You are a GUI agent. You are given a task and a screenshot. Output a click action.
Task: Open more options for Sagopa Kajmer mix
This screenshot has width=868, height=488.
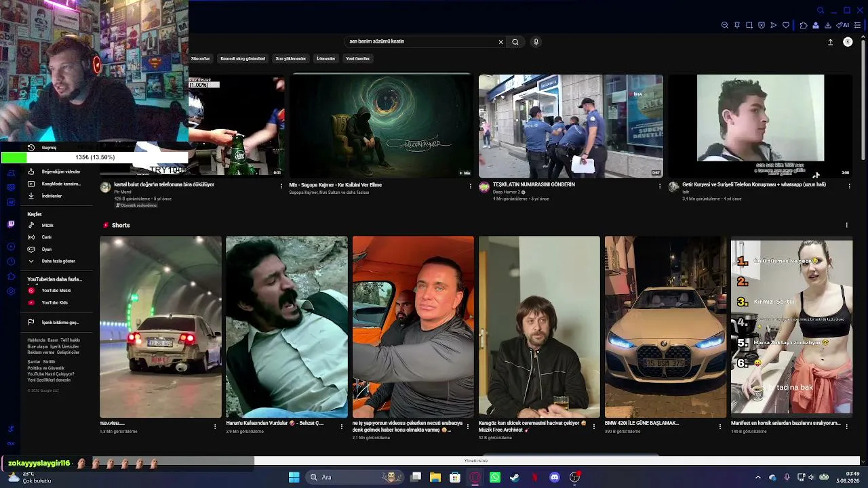471,186
